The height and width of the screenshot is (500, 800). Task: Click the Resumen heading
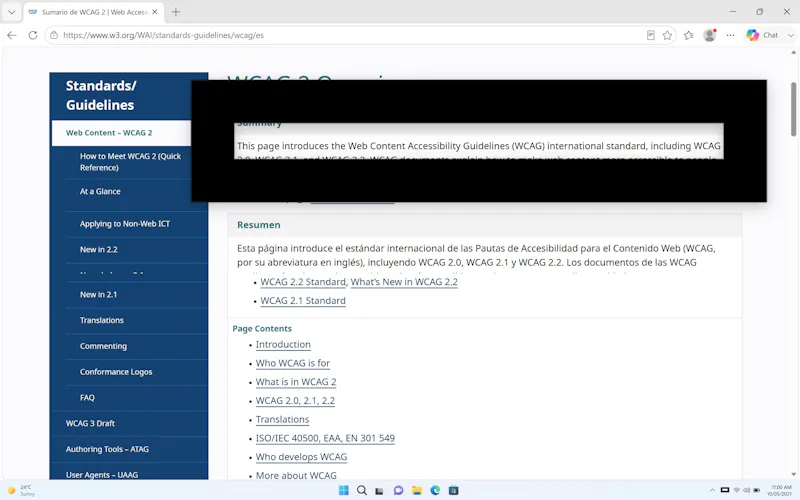pos(259,225)
